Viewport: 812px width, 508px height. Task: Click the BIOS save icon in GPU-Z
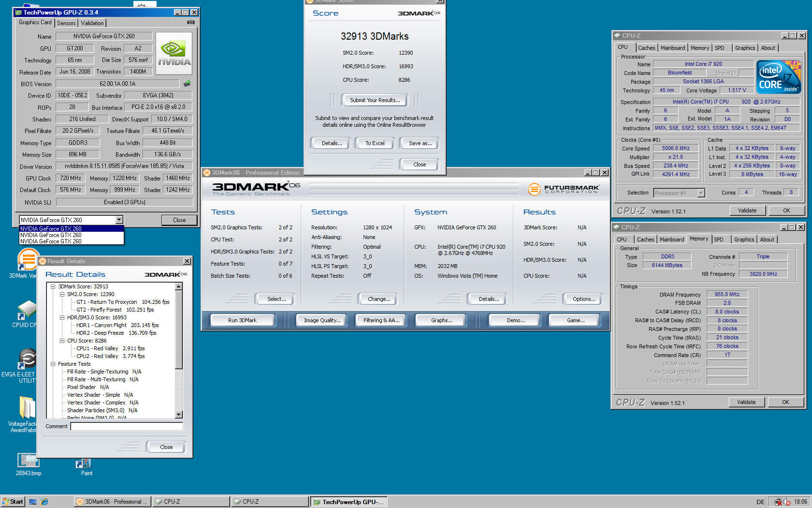(187, 83)
